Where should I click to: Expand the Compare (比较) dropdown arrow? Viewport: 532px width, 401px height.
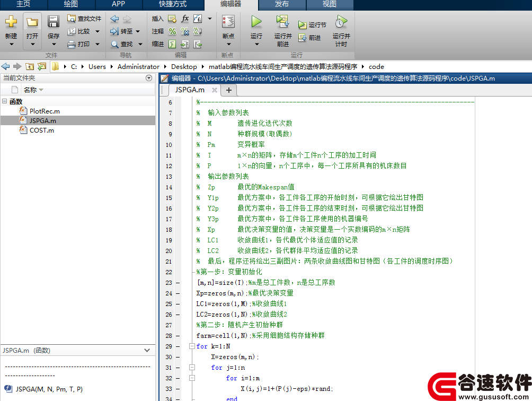click(97, 32)
